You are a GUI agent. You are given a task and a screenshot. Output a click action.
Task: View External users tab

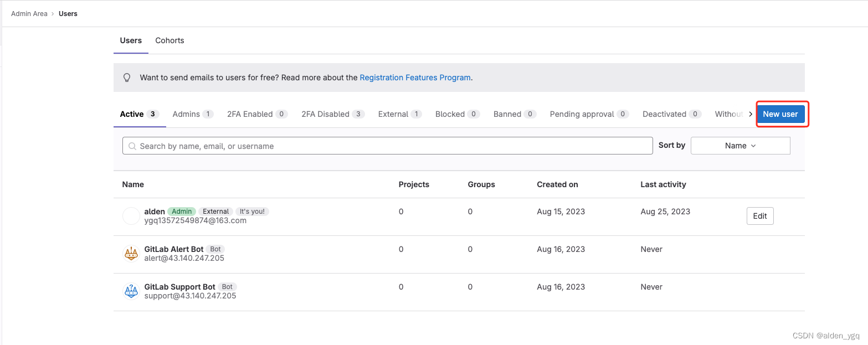pyautogui.click(x=399, y=114)
